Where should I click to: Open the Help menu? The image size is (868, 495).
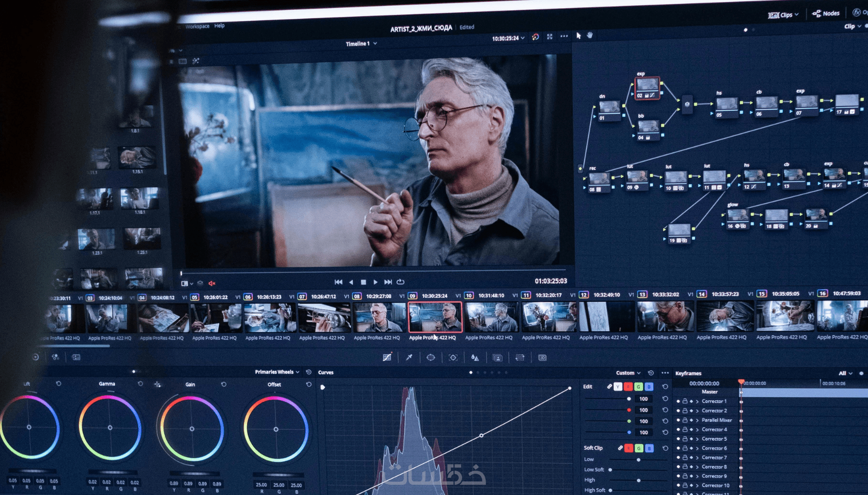(220, 26)
